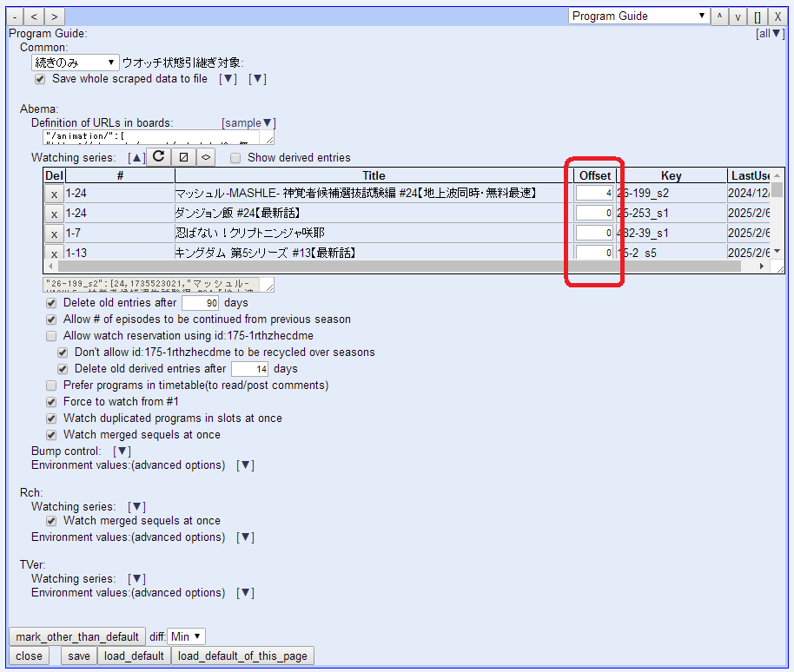Click the Key column header

tap(672, 175)
